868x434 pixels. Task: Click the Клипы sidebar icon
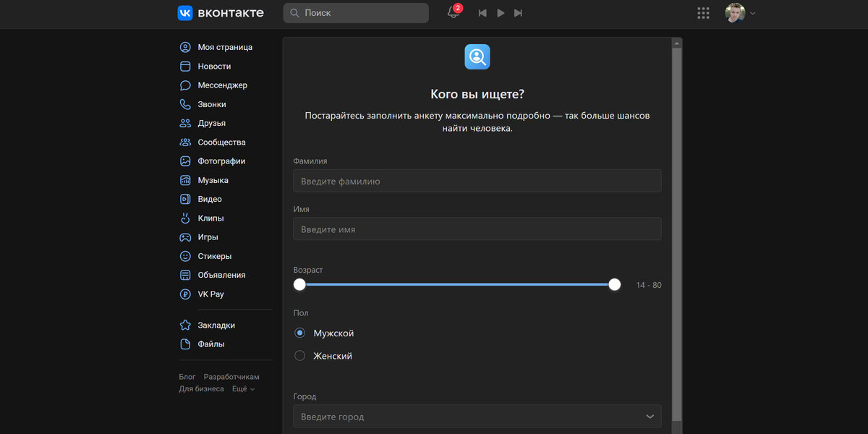pos(185,218)
